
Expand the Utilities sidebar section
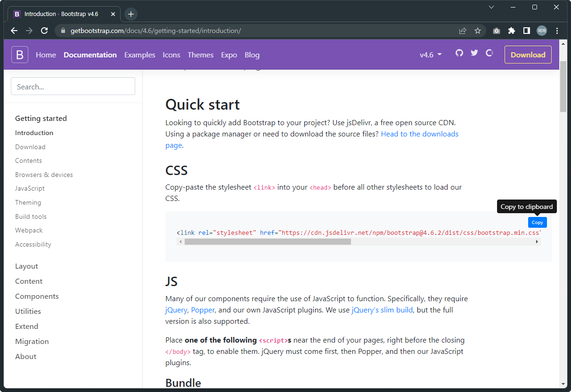pyautogui.click(x=28, y=311)
